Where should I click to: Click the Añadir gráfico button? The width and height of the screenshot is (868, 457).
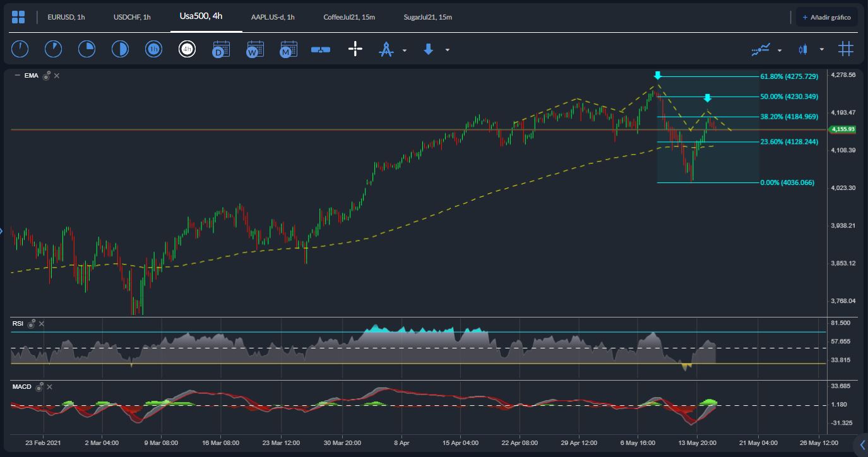point(826,17)
